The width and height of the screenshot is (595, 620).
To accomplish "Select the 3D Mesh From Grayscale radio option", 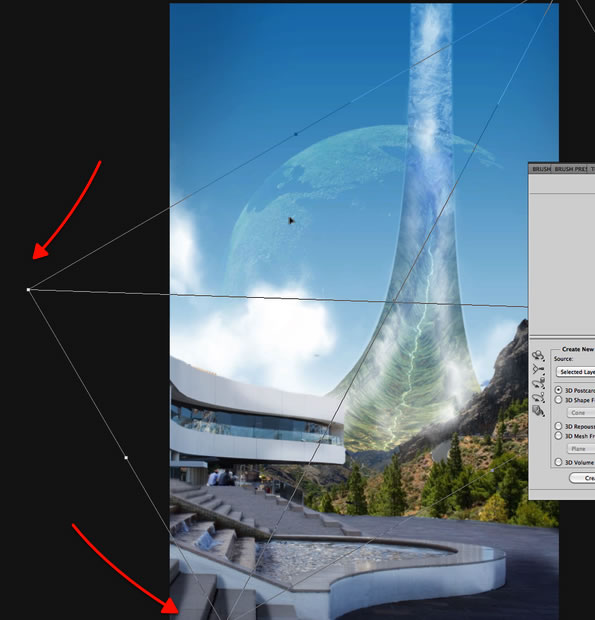I will (x=558, y=436).
